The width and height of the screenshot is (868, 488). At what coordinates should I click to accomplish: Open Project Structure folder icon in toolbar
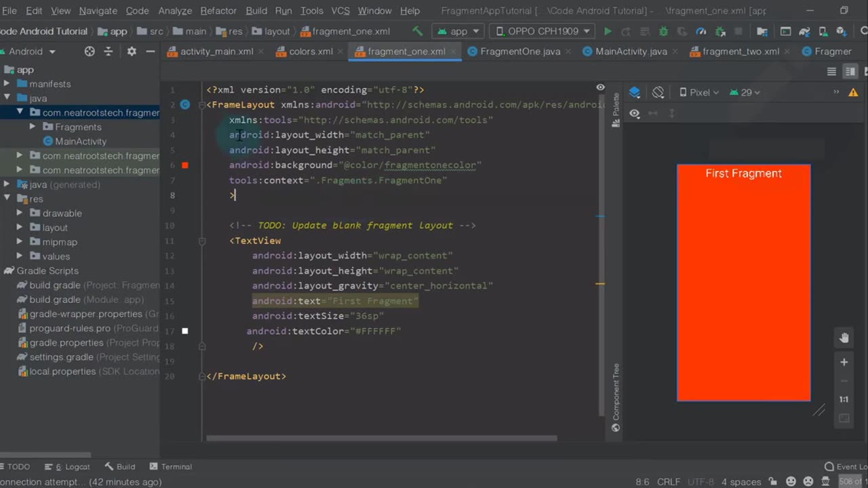click(x=762, y=31)
